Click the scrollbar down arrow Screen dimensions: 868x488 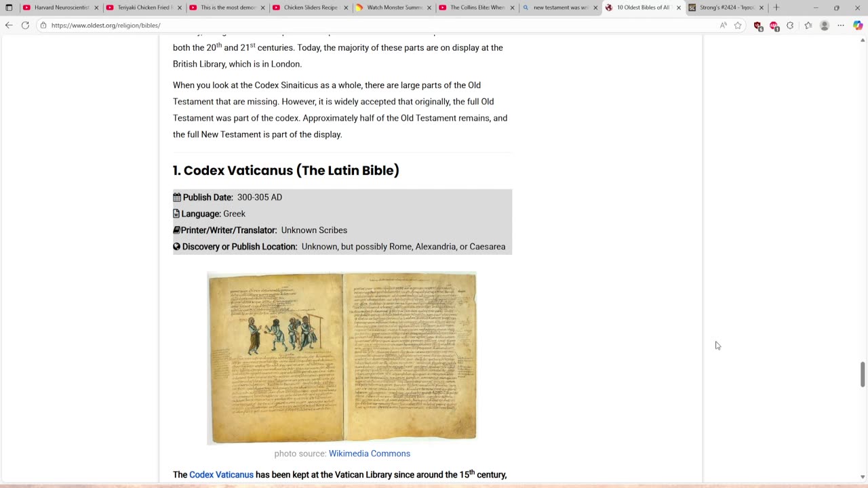coord(863,477)
